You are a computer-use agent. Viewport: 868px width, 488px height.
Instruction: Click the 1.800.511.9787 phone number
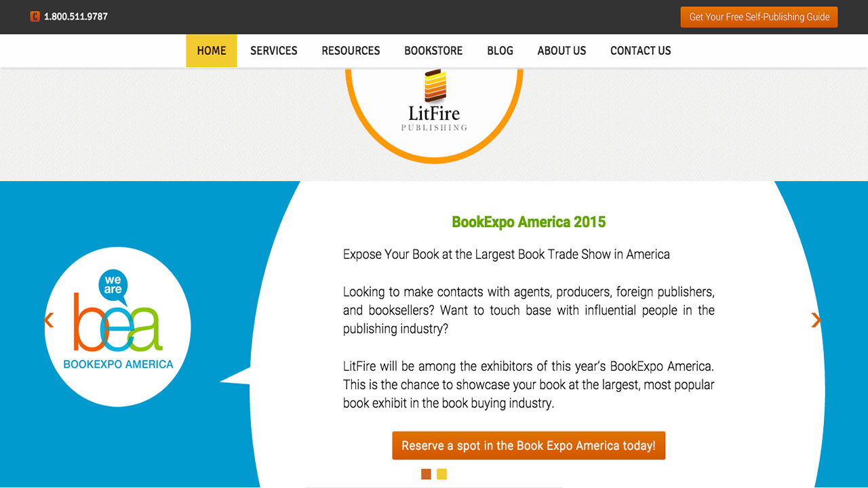(x=75, y=16)
